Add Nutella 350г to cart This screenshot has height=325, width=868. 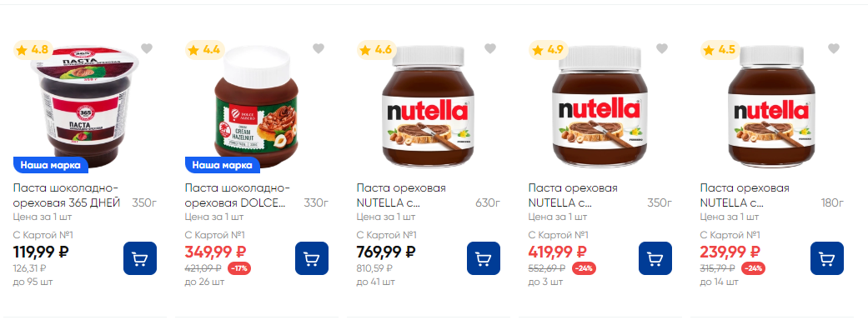click(x=655, y=258)
